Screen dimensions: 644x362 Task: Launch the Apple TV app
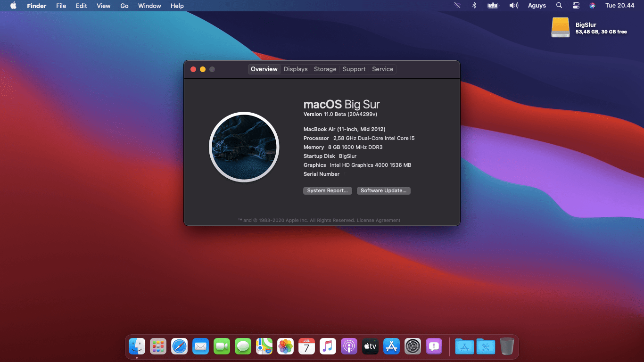(370, 346)
